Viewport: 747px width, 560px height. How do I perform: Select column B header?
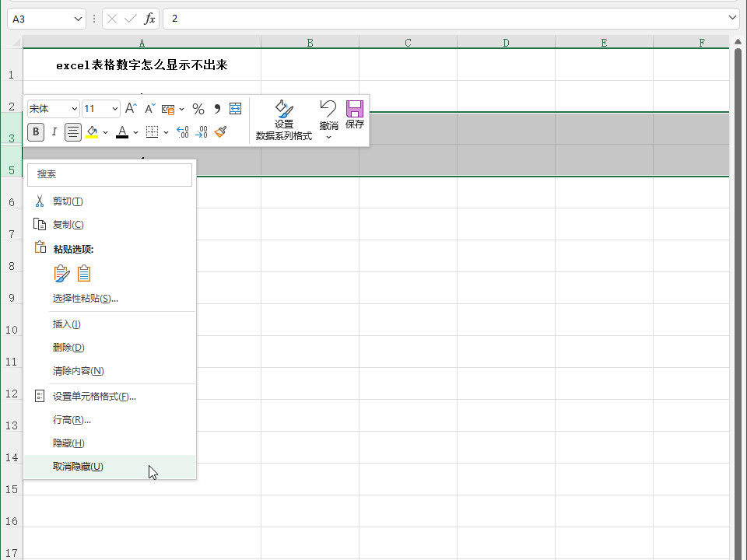point(310,42)
